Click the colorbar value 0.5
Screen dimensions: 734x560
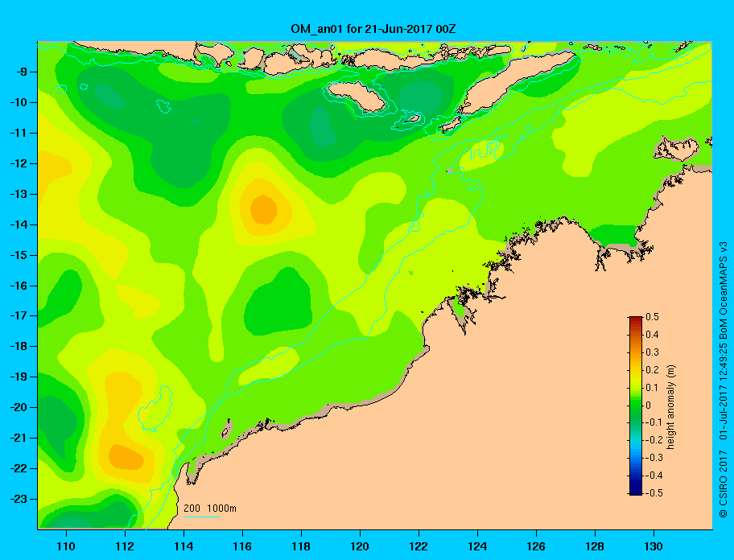coord(652,317)
